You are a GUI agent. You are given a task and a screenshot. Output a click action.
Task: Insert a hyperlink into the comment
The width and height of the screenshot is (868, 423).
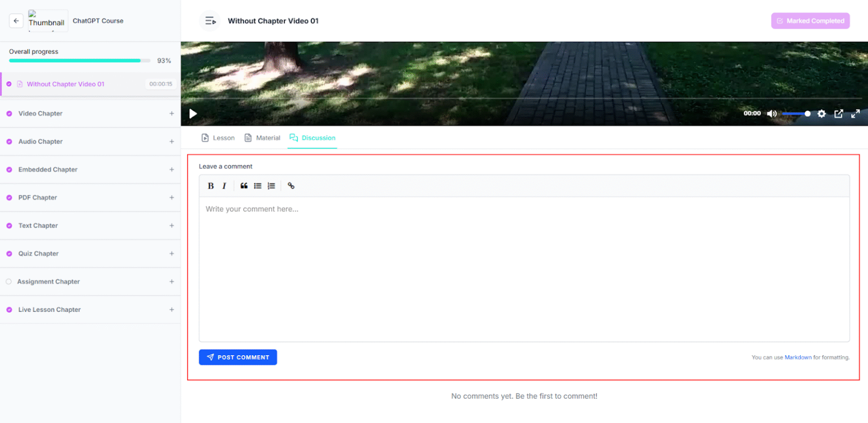pyautogui.click(x=291, y=185)
